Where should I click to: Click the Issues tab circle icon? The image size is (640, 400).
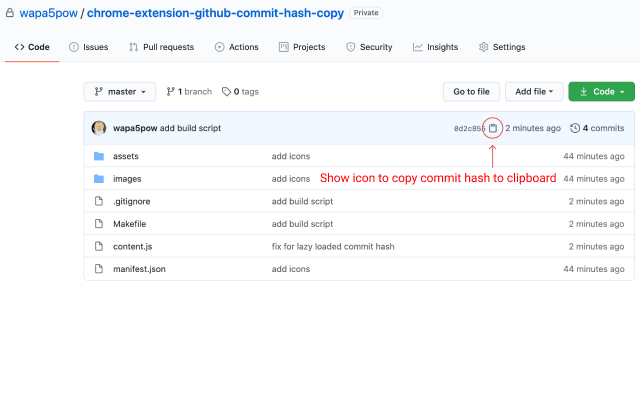tap(74, 47)
